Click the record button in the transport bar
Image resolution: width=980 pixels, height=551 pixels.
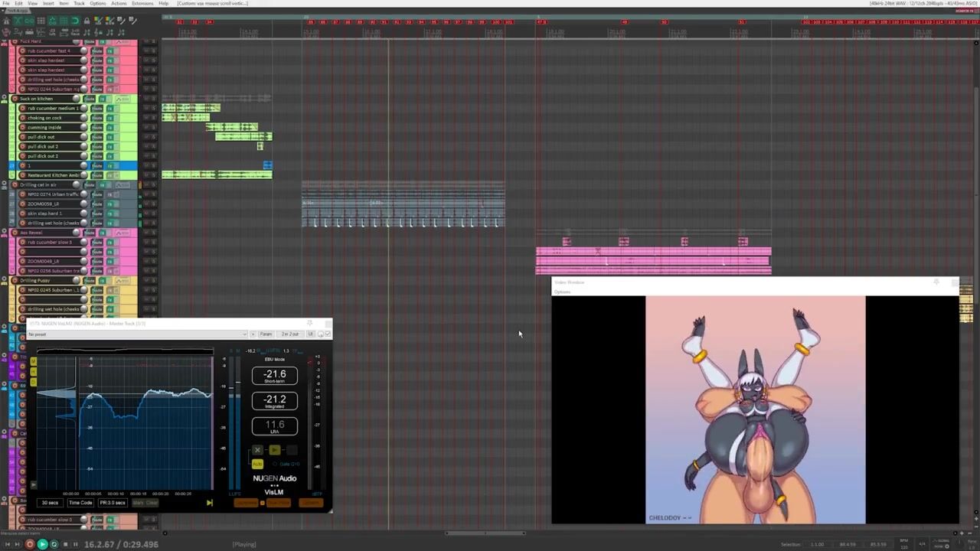[30, 544]
